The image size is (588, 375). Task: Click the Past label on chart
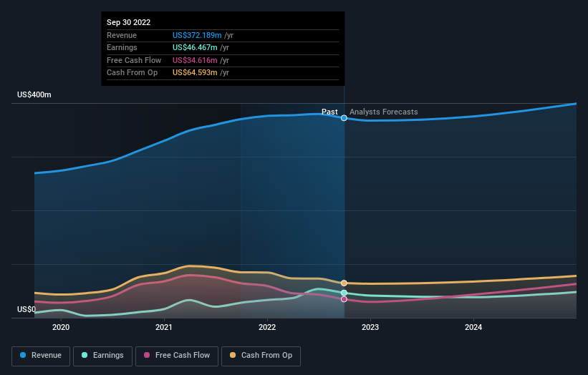[x=329, y=112]
